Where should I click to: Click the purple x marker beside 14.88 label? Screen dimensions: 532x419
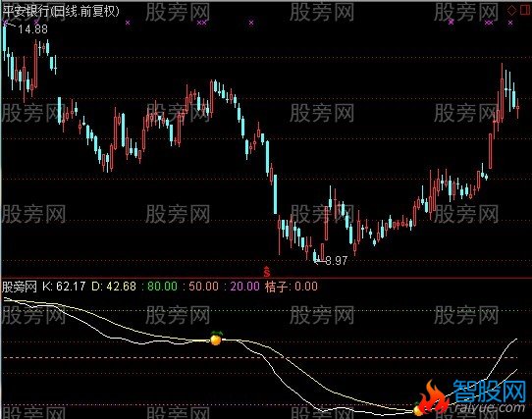point(6,23)
